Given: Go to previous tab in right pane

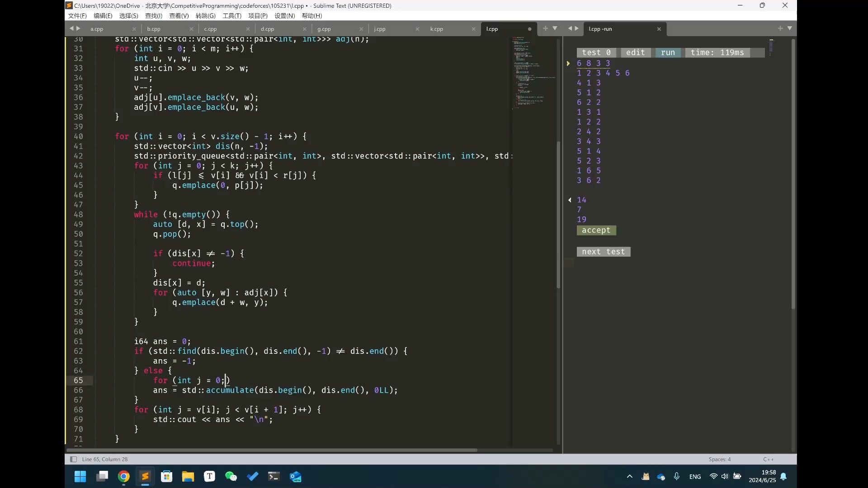Looking at the screenshot, I should [570, 28].
